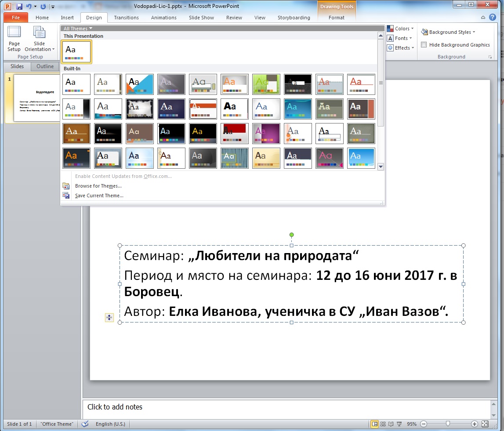Toggle Hide Background Graphics checkbox
504x431 pixels.
click(x=424, y=44)
